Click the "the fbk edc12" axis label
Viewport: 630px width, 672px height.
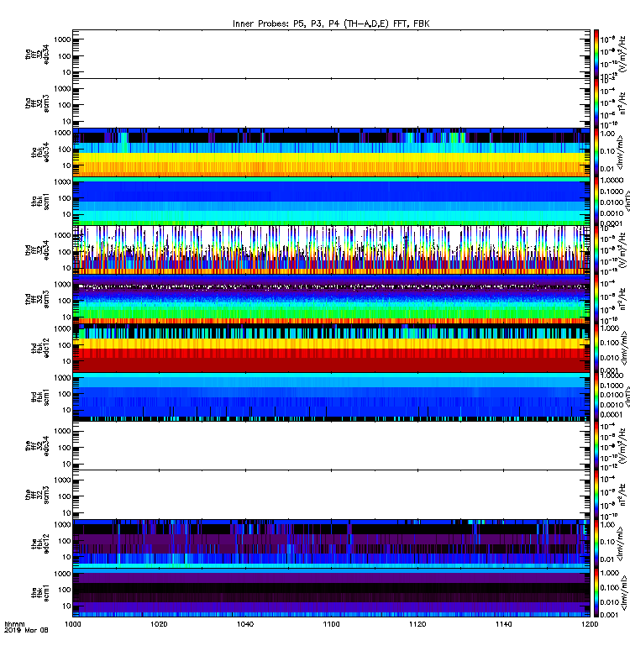[40, 543]
